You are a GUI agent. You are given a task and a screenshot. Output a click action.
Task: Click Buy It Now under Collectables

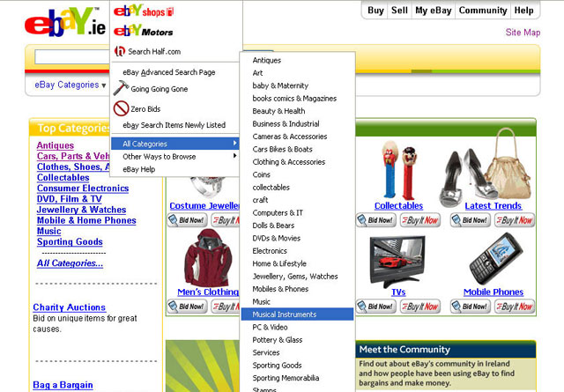click(x=420, y=220)
